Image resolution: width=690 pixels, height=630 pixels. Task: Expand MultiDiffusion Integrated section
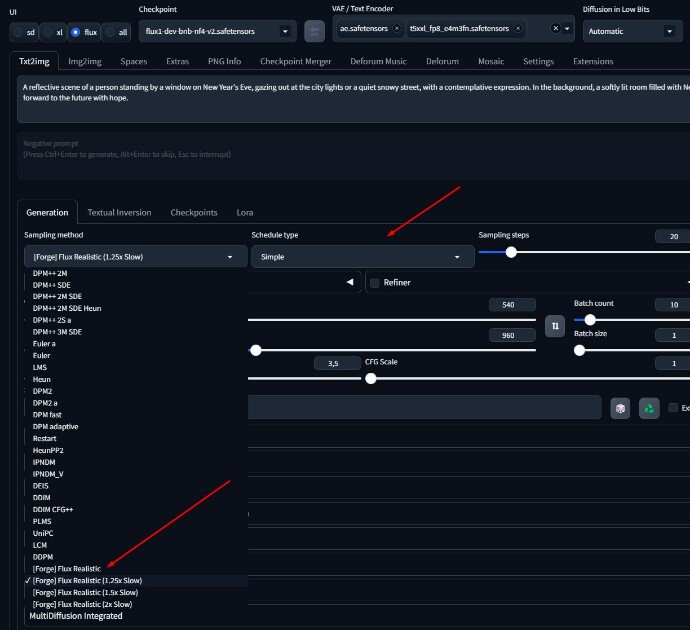(76, 616)
